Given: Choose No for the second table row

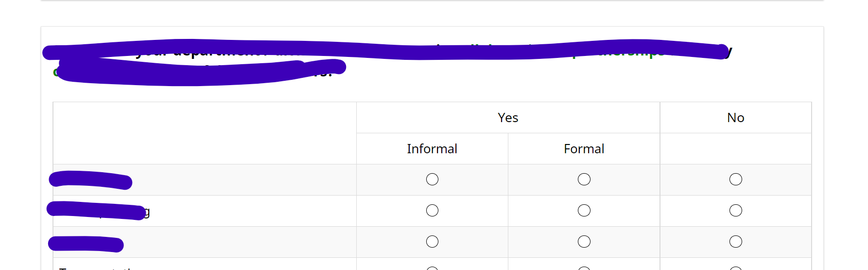Looking at the screenshot, I should 735,211.
